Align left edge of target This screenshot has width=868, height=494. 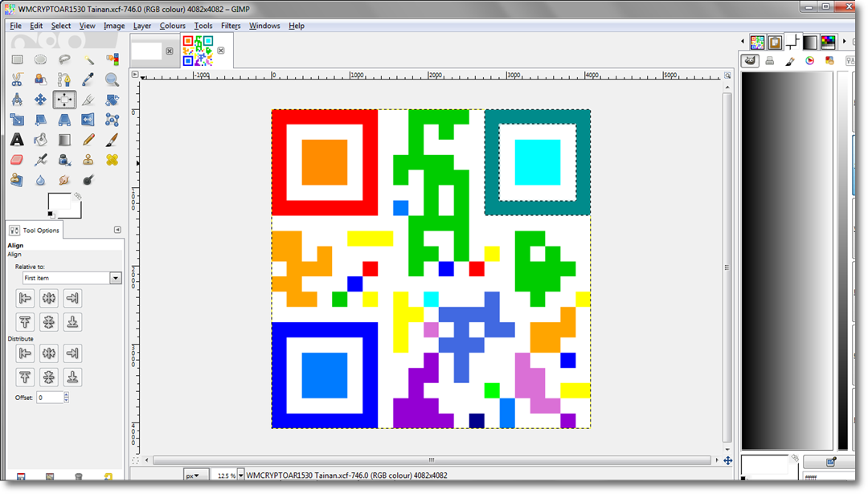pos(25,298)
